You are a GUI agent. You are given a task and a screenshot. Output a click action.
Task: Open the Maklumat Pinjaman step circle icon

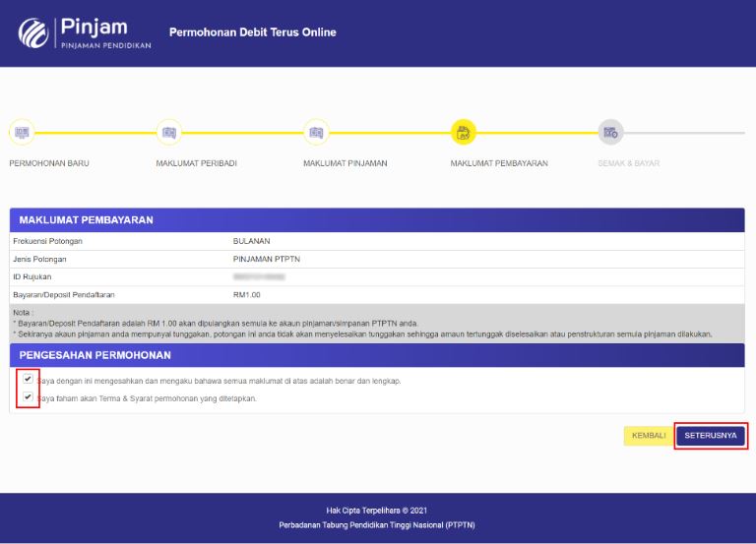(316, 132)
